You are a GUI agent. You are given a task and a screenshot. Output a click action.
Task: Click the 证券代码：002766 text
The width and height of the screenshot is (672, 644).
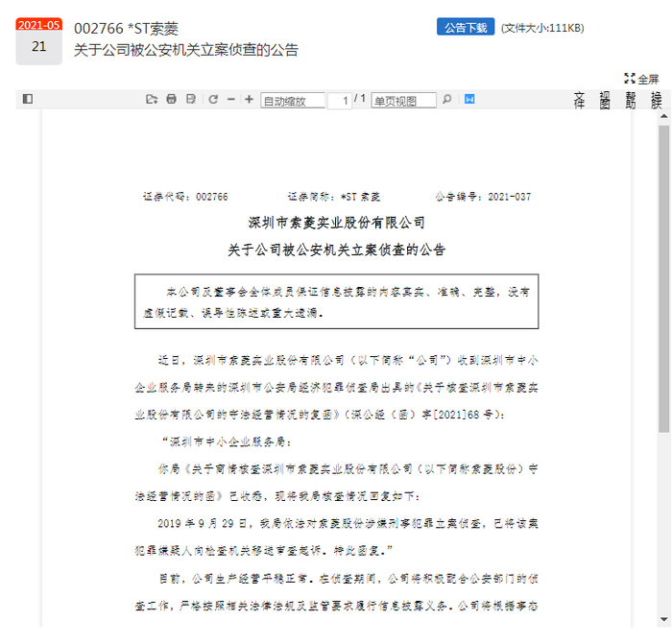tap(185, 197)
